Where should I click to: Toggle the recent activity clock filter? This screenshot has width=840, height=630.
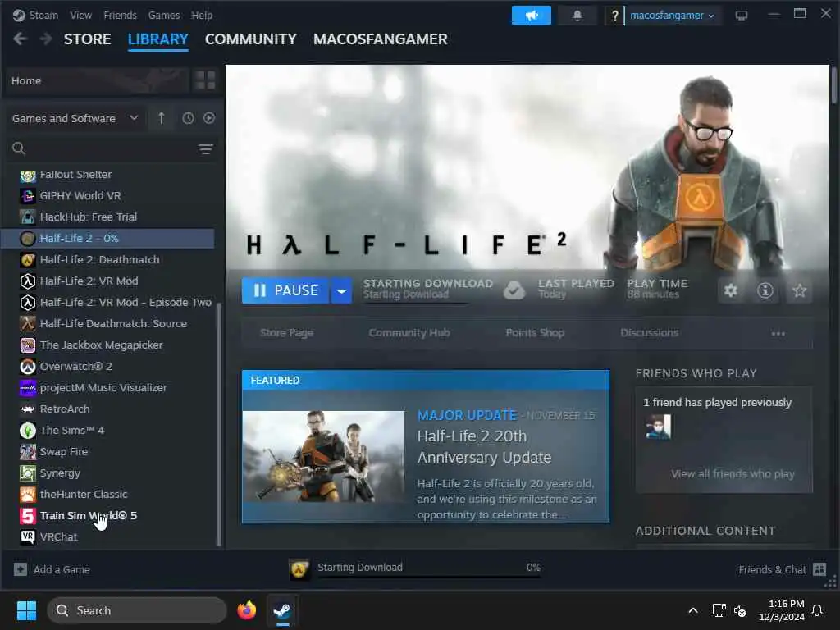tap(188, 118)
